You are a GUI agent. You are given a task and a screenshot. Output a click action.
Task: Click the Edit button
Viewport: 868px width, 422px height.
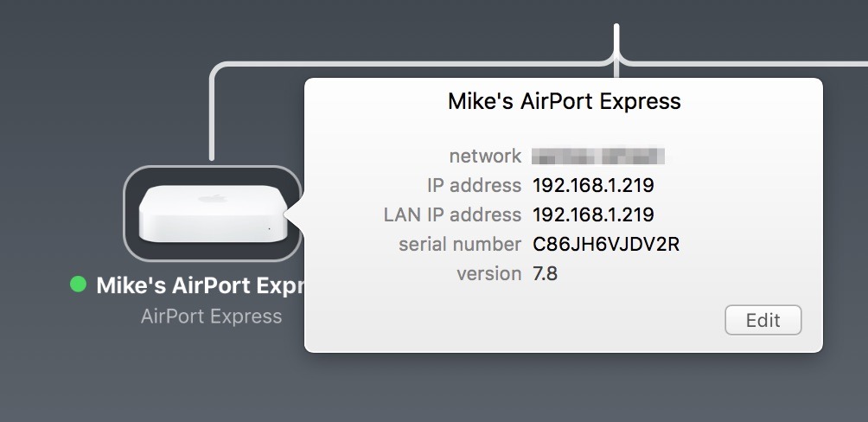tap(763, 320)
